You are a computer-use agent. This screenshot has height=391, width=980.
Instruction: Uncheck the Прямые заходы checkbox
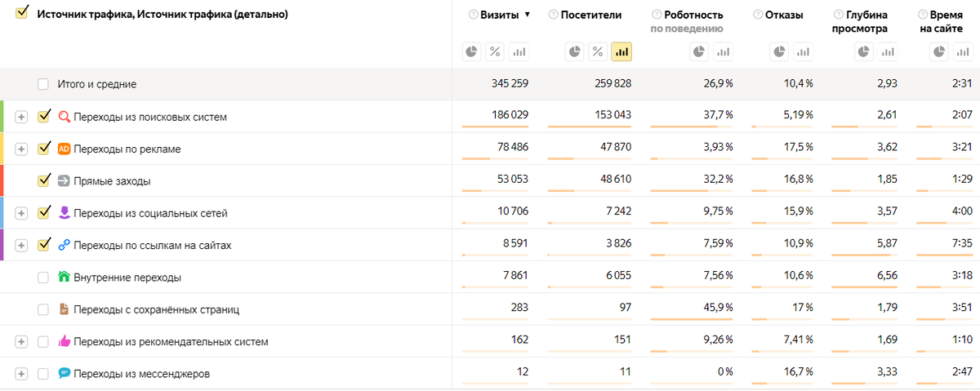[x=44, y=180]
